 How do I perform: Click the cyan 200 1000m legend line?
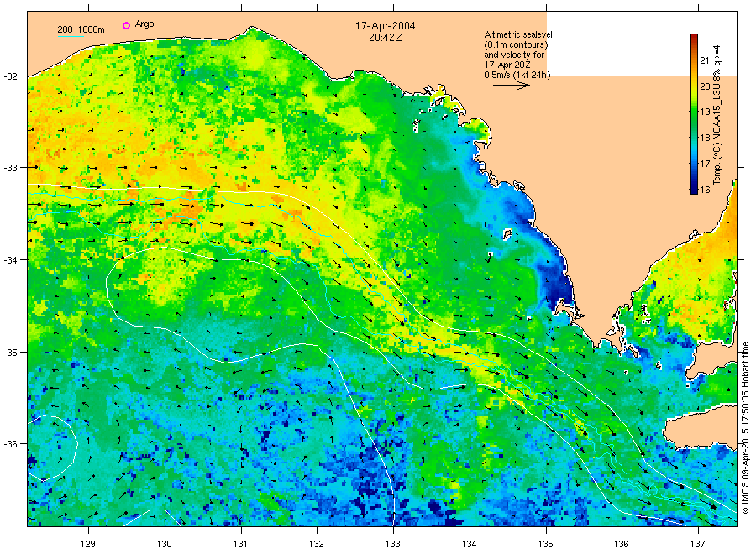pyautogui.click(x=71, y=36)
